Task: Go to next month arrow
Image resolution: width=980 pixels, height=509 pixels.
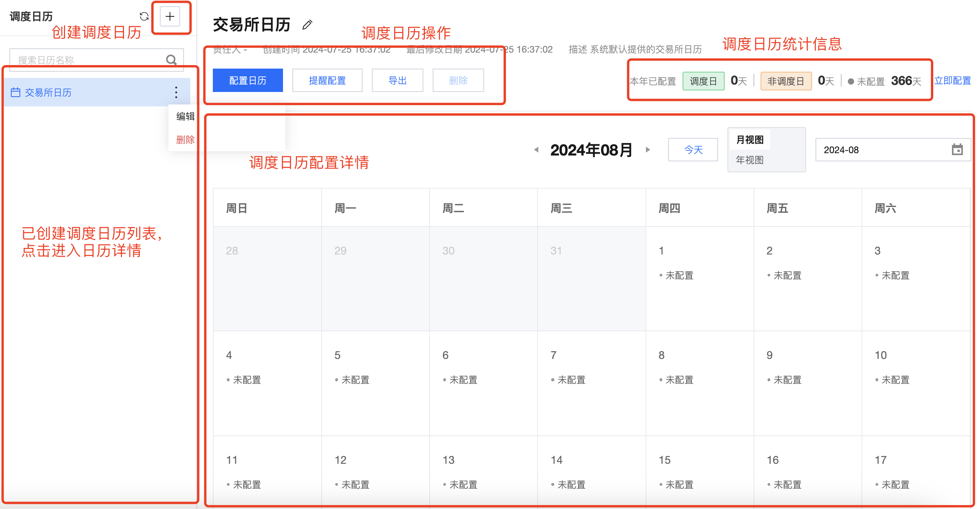Action: 648,150
